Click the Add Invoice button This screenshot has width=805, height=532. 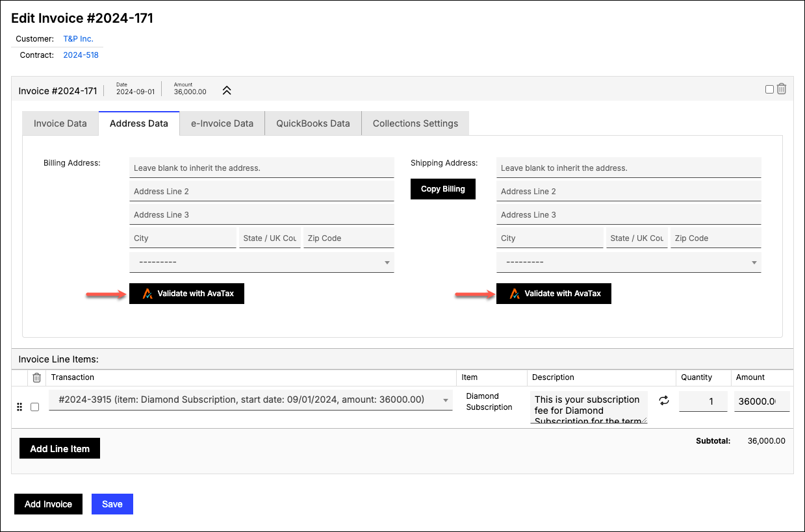pyautogui.click(x=48, y=504)
